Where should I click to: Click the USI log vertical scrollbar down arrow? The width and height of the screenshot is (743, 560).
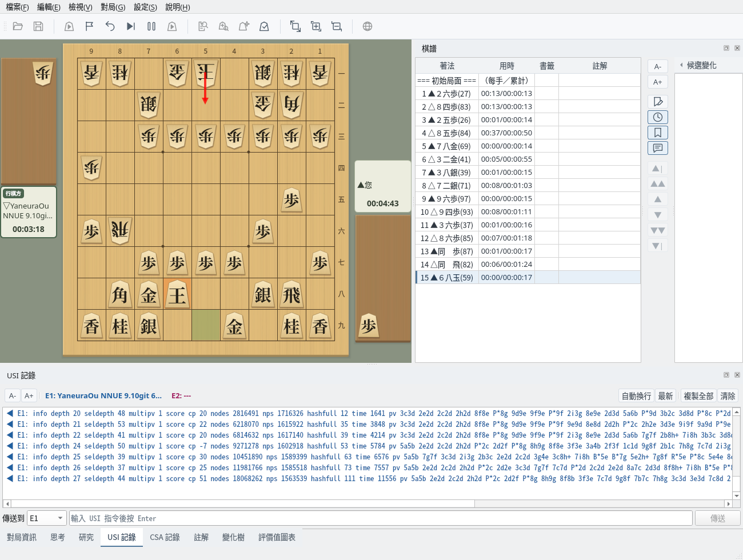click(737, 496)
